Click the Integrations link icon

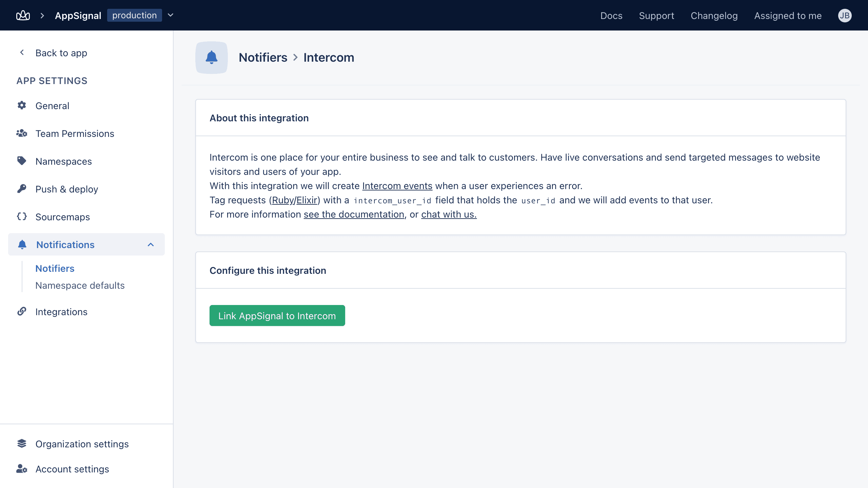(22, 312)
